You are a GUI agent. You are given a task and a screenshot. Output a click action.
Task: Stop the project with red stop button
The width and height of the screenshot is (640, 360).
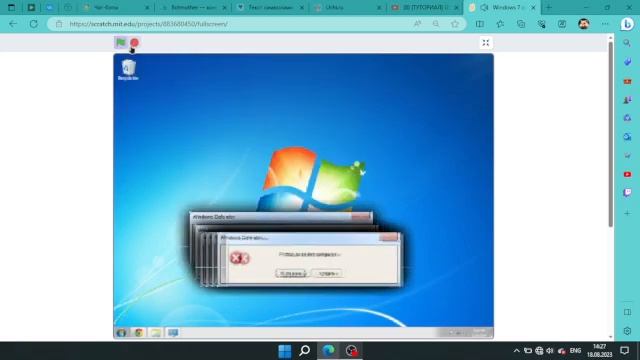pos(134,42)
